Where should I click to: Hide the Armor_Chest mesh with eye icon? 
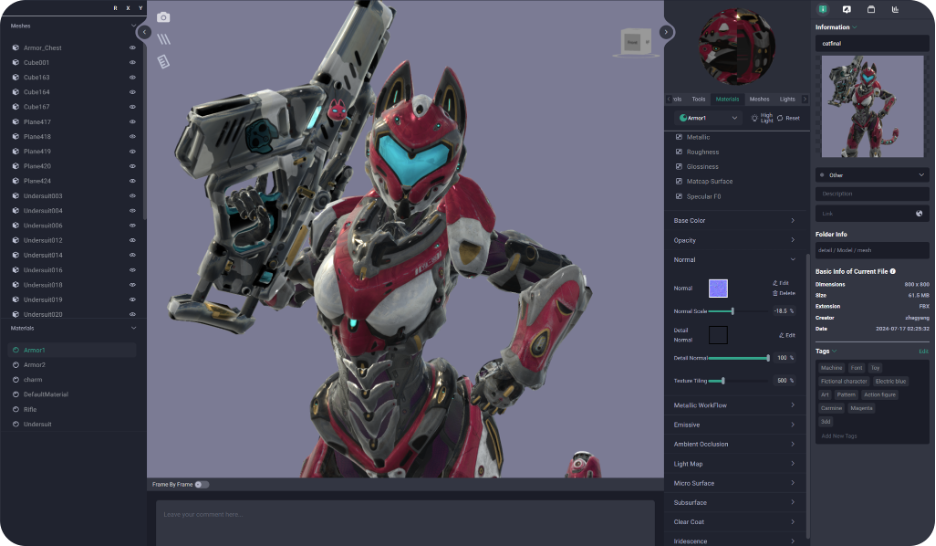point(132,48)
